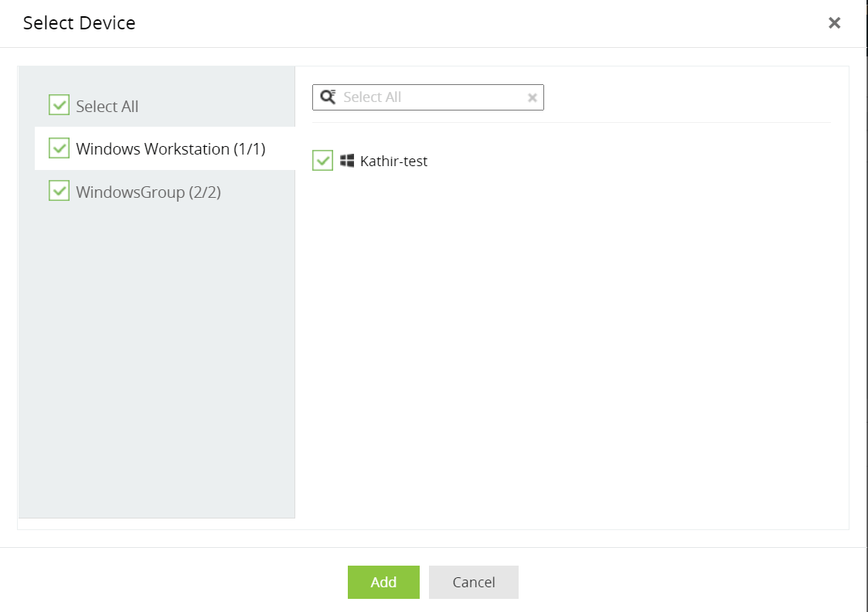Click the Cancel button
The image size is (868, 612).
tap(473, 582)
